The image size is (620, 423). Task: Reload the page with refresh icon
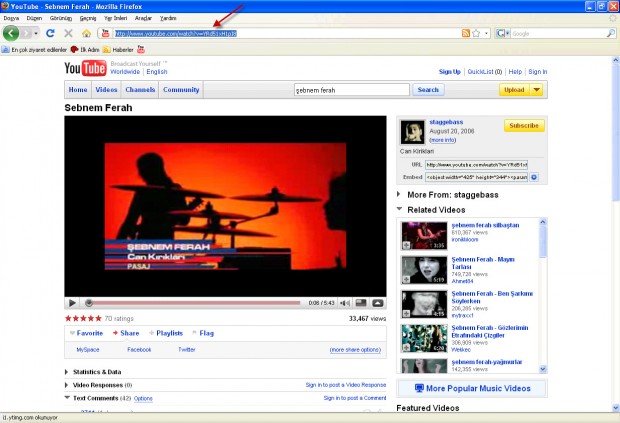tap(50, 33)
